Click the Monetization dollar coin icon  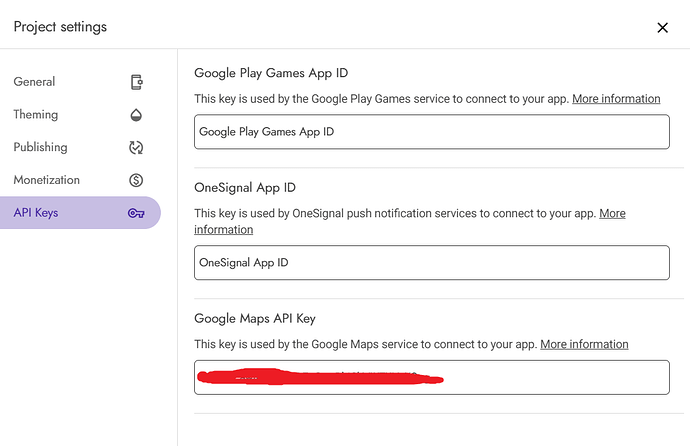tap(137, 180)
